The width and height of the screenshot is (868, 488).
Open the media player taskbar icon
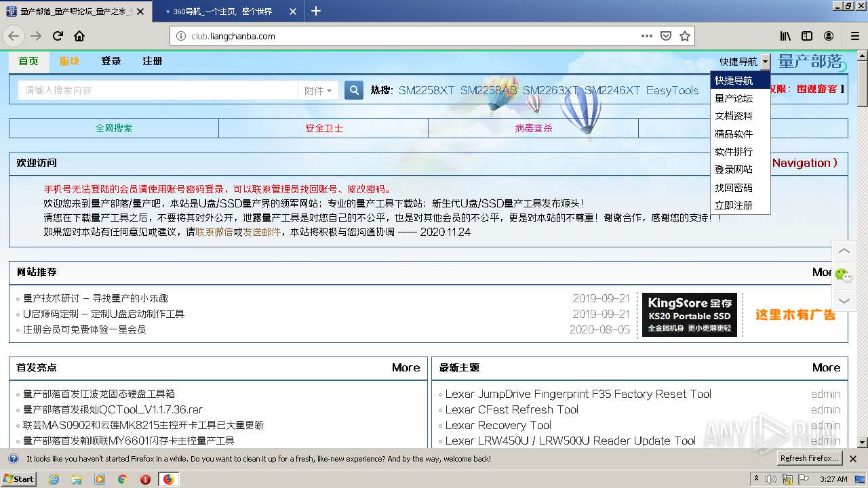point(100,479)
